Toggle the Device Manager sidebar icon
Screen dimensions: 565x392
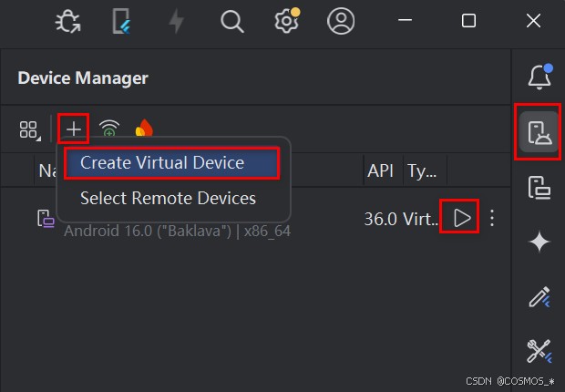539,133
